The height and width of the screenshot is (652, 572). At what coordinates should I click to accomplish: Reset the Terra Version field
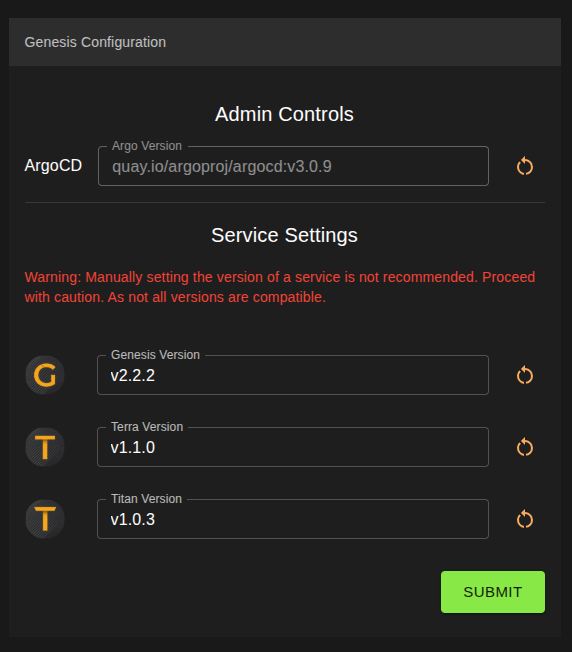click(525, 447)
